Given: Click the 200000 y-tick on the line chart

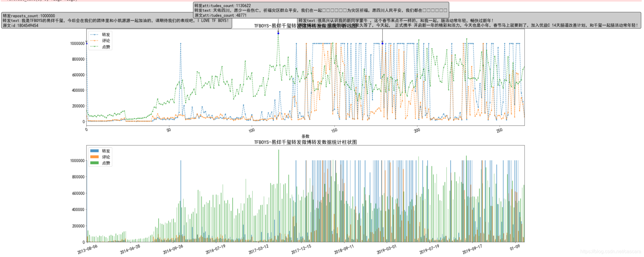Looking at the screenshot, I should [78, 106].
